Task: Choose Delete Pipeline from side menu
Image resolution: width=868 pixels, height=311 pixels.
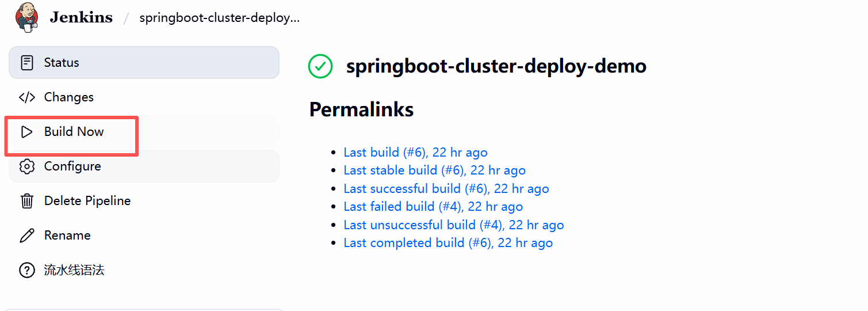Action: [x=144, y=201]
